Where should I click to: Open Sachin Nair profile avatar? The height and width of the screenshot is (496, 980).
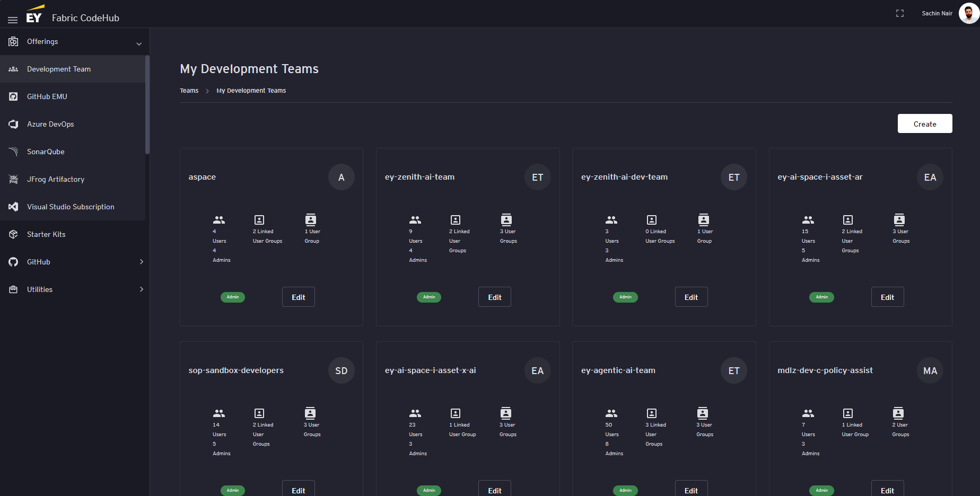pos(968,13)
